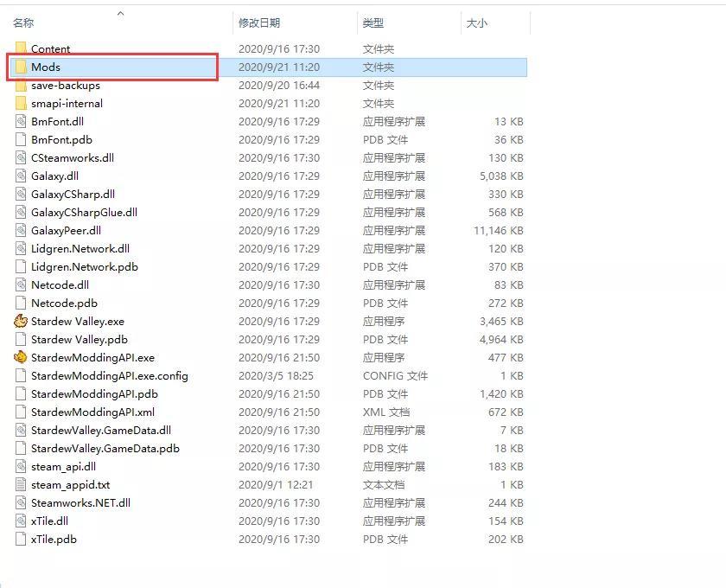Click the Stardew Valley.pdb file icon
The width and height of the screenshot is (726, 588).
(21, 339)
